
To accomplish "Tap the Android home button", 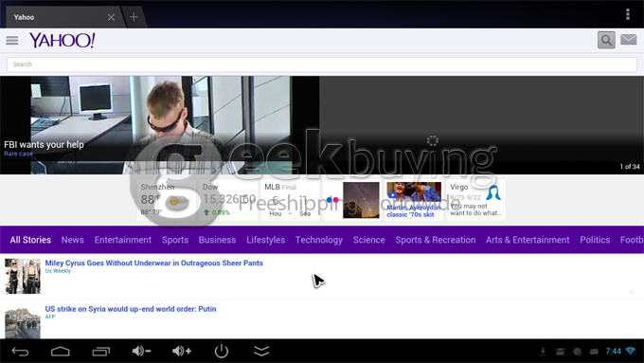I will [x=61, y=352].
